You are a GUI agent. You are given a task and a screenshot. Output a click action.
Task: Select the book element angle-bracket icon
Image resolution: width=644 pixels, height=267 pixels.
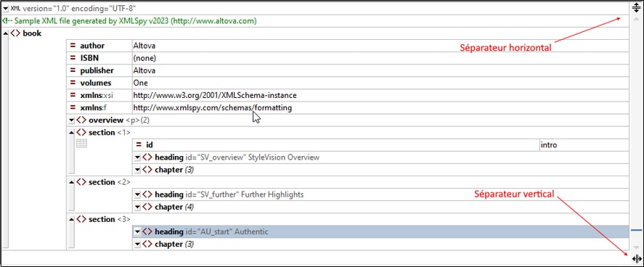(x=15, y=33)
